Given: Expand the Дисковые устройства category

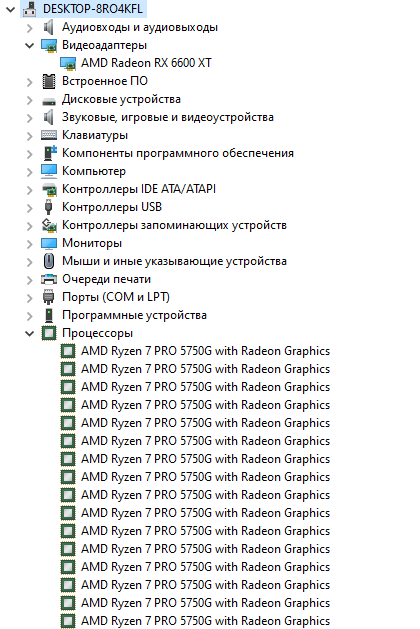Looking at the screenshot, I should click(29, 99).
